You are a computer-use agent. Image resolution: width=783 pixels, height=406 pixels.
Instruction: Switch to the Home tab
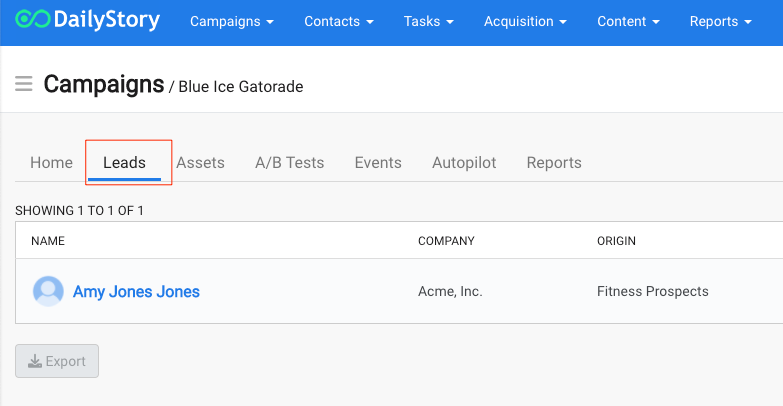click(51, 163)
